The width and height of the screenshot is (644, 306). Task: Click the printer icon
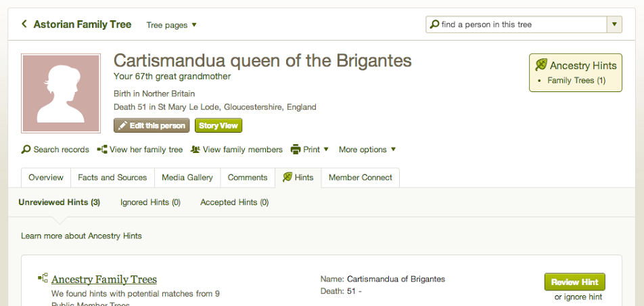pos(296,150)
